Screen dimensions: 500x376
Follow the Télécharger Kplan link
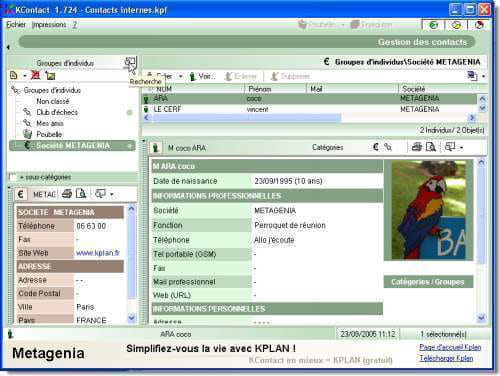coord(446,358)
